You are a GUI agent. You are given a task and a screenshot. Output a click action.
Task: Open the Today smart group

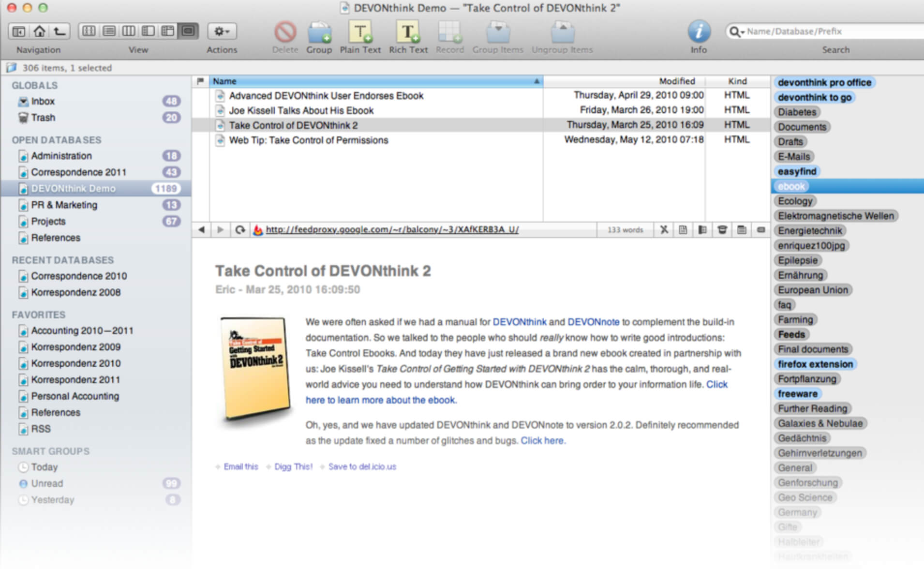pyautogui.click(x=96, y=467)
